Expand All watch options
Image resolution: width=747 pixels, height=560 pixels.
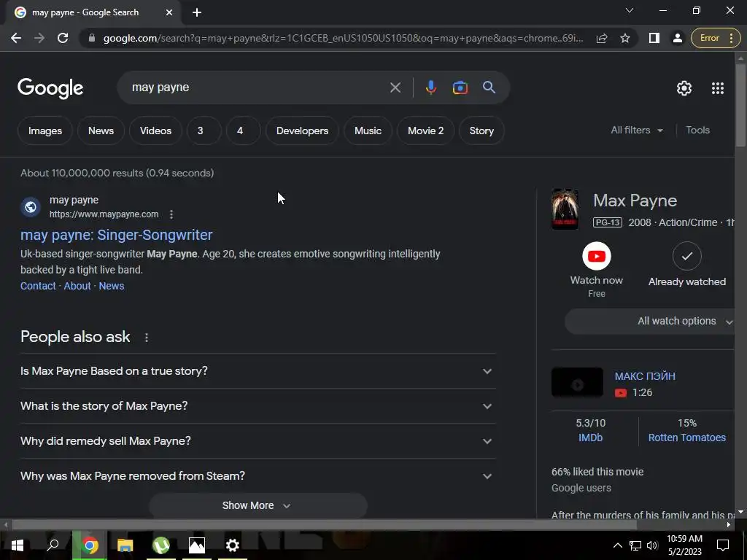650,321
